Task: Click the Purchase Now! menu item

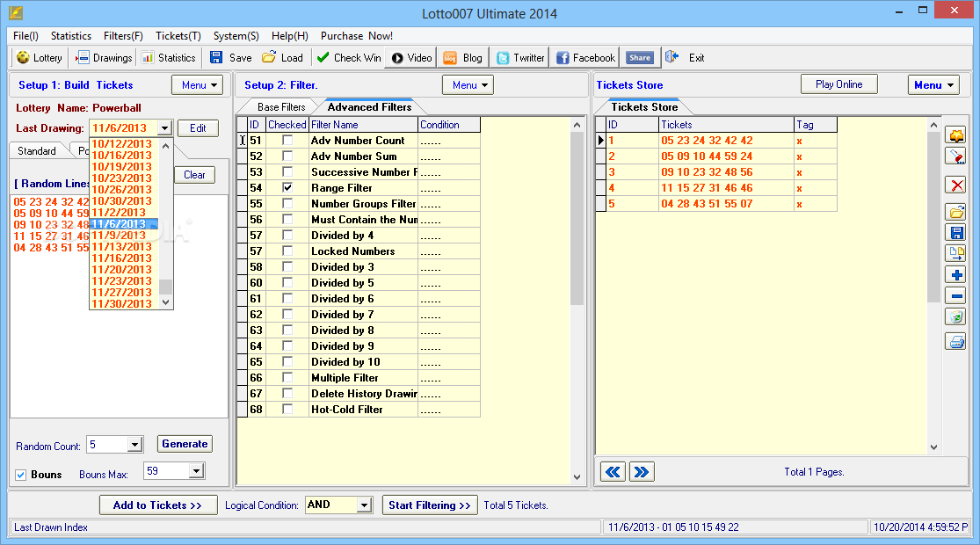Action: [x=356, y=36]
